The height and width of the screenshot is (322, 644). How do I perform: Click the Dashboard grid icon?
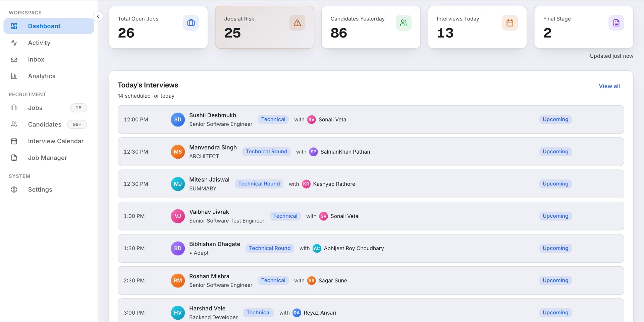coord(14,26)
